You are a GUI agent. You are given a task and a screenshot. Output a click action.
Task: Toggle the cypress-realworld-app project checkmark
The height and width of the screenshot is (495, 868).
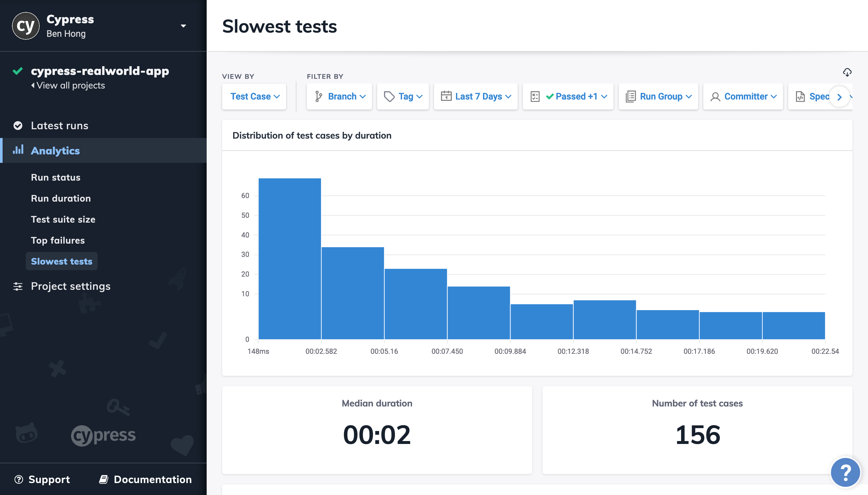point(17,70)
